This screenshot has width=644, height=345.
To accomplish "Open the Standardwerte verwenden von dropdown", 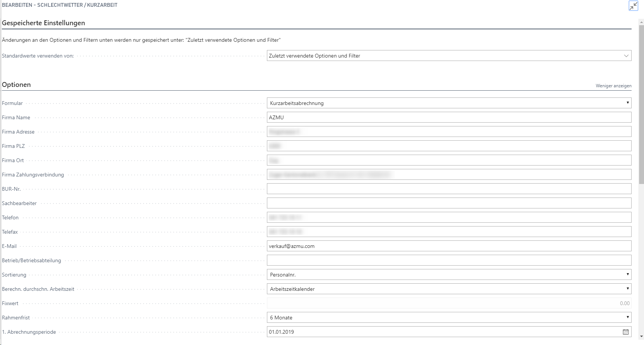I will click(x=449, y=56).
